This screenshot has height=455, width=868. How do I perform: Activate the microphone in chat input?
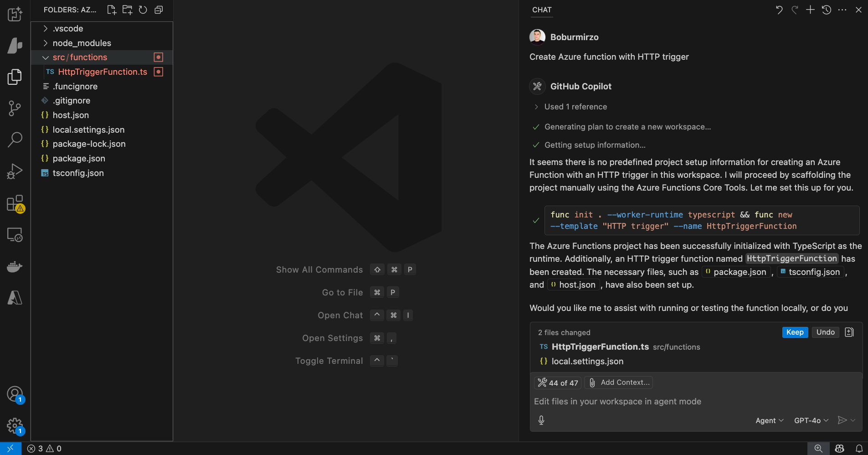pos(541,420)
